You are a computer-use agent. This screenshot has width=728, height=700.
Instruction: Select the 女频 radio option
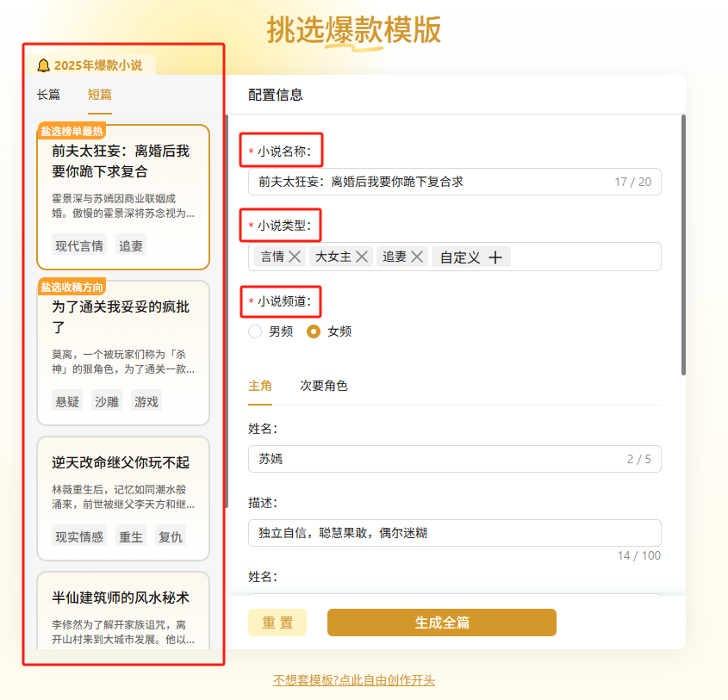pos(314,331)
